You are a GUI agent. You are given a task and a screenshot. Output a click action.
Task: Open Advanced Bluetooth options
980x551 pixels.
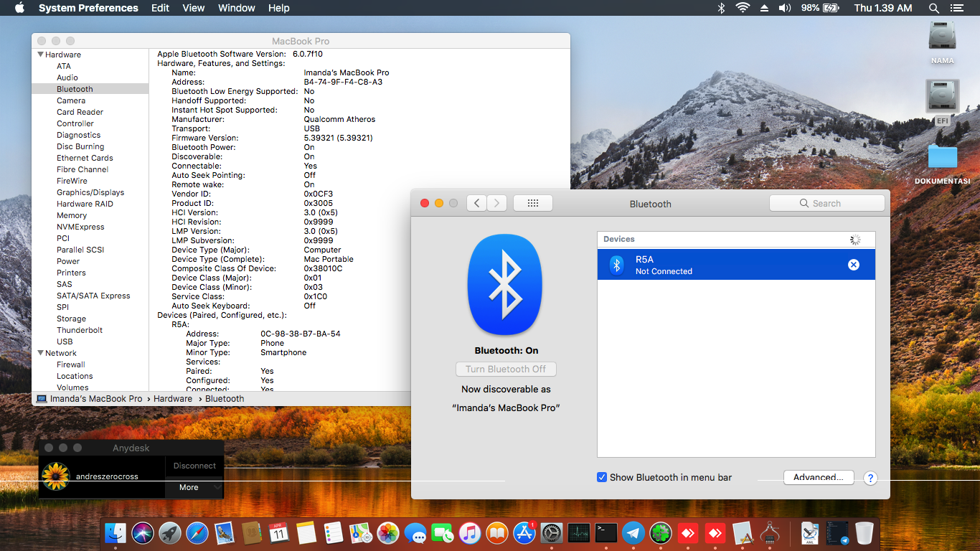(x=819, y=477)
